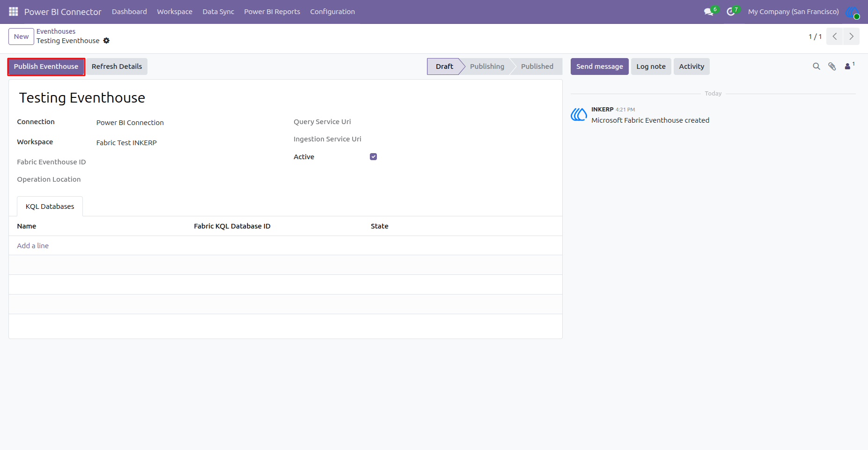Screen dimensions: 868x450
Task: Open attachments via the paperclip icon
Action: click(832, 66)
